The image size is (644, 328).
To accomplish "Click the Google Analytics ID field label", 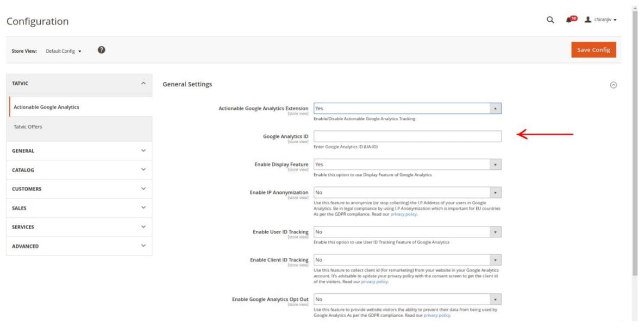I will click(x=285, y=136).
